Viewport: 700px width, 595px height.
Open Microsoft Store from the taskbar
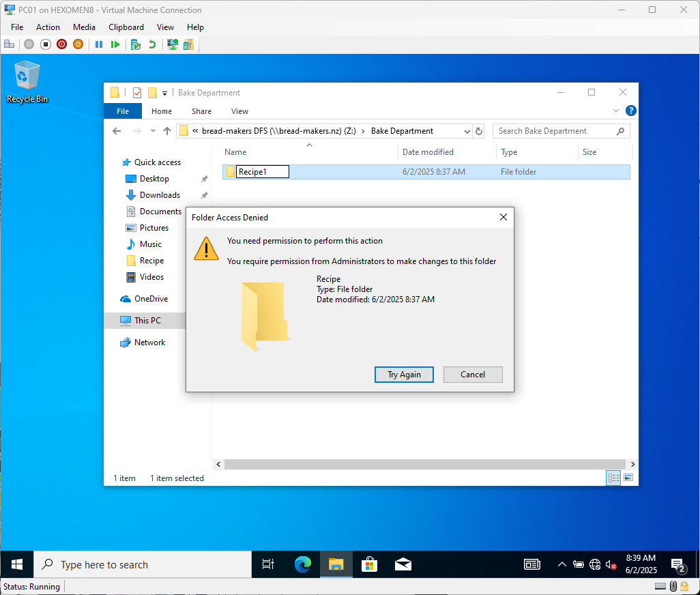[x=369, y=565]
